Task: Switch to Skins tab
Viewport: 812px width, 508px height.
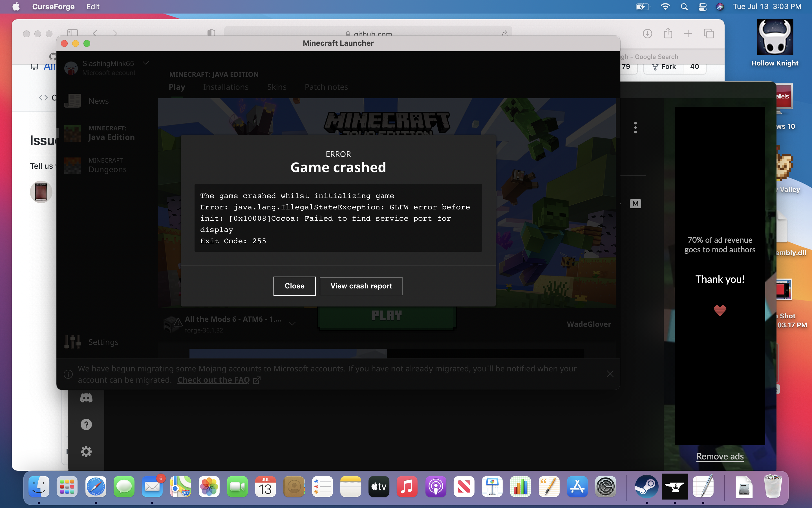Action: coord(277,87)
